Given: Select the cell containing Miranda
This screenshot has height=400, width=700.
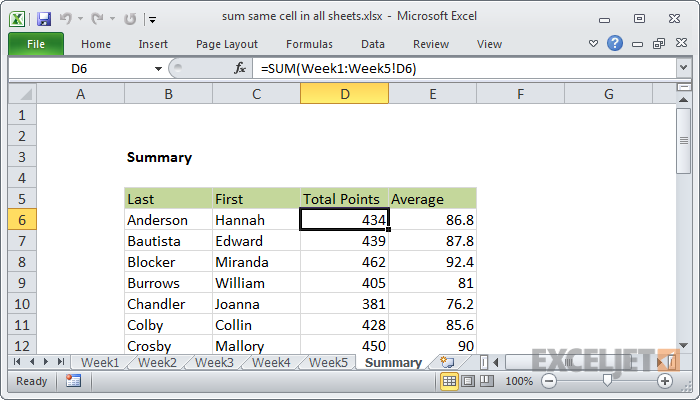Looking at the screenshot, I should pos(256,262).
